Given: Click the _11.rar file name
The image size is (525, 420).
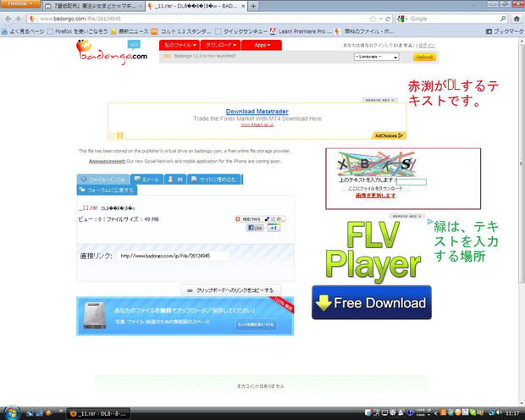Looking at the screenshot, I should tap(88, 207).
